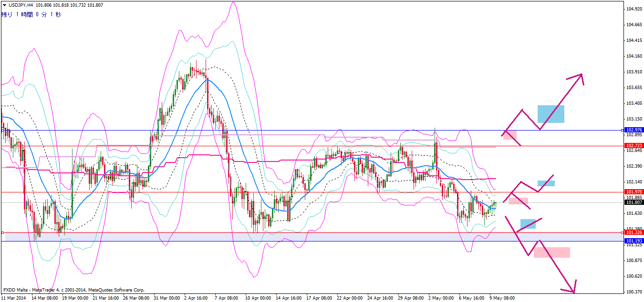Select the red 101.326 price tag
Image resolution: width=644 pixels, height=302 pixels.
coord(634,232)
